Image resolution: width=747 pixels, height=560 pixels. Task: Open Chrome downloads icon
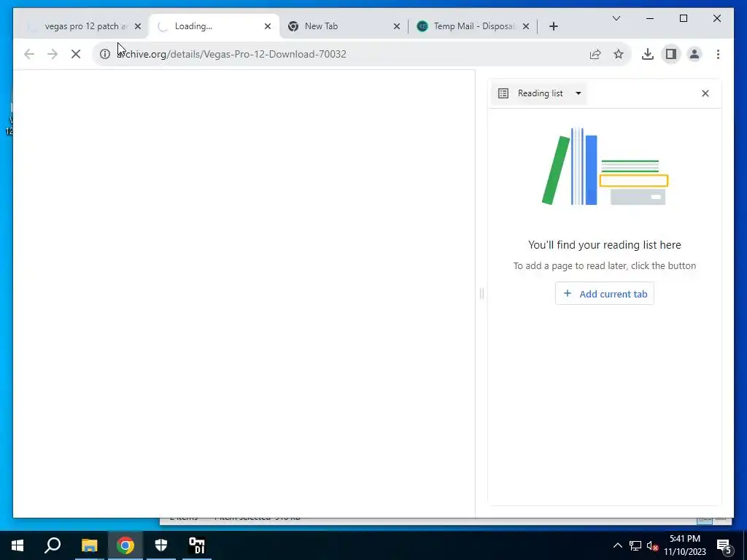648,54
